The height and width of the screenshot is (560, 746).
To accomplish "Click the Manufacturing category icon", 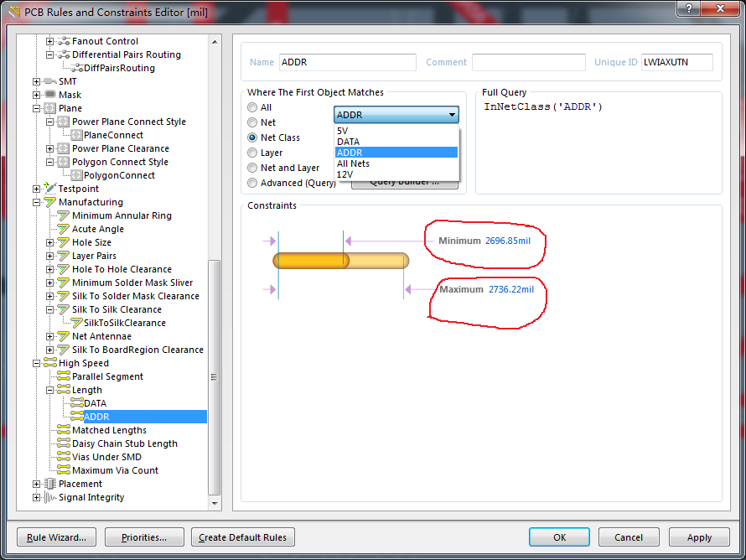I will click(50, 202).
